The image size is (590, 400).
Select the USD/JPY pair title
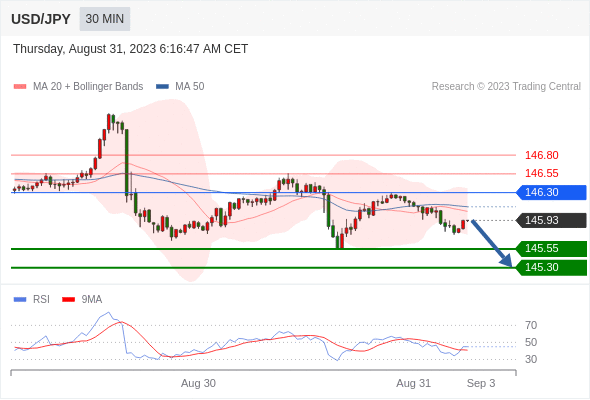point(41,19)
